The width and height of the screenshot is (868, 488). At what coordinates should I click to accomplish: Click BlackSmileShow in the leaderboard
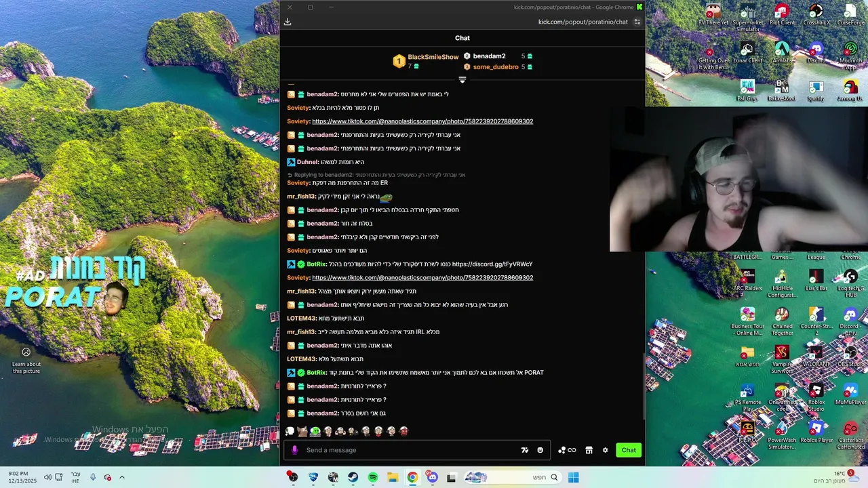433,57
